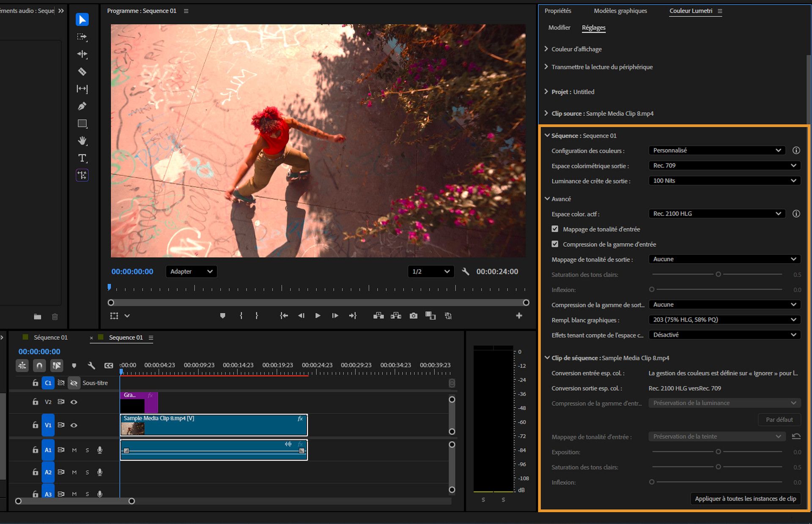Enable Mappage de tonalité d'entrée checkbox
The image size is (812, 524).
point(555,229)
